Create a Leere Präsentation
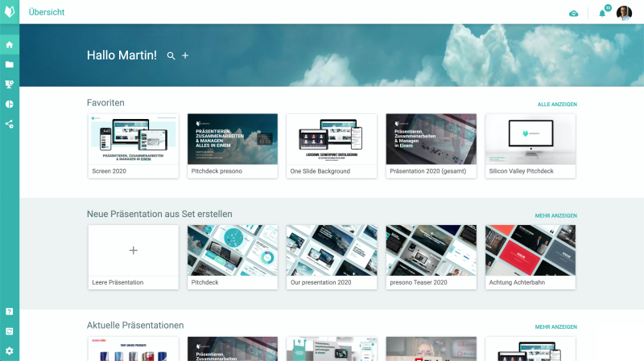This screenshot has width=644, height=361. click(x=134, y=257)
